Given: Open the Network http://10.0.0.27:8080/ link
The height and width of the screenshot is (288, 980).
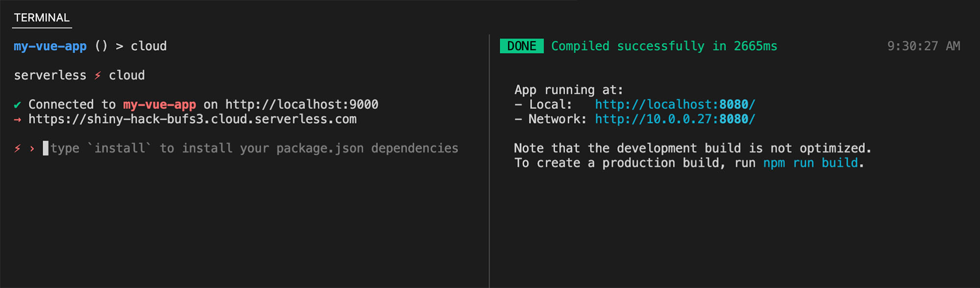Looking at the screenshot, I should (675, 119).
